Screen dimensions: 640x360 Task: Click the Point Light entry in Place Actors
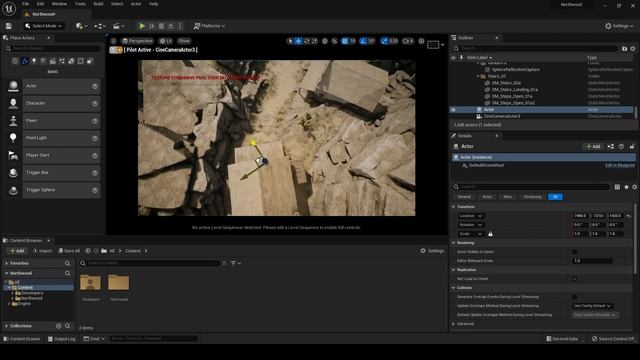[x=53, y=138]
